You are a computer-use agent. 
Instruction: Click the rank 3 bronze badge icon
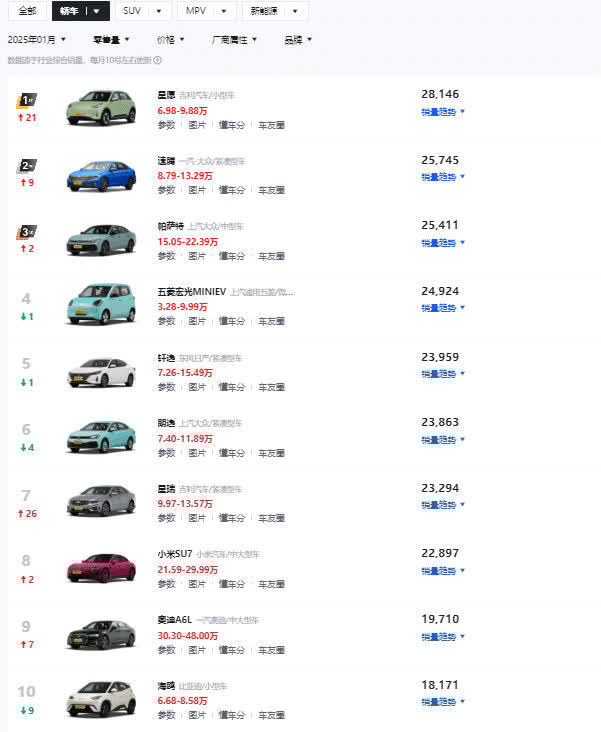point(27,232)
